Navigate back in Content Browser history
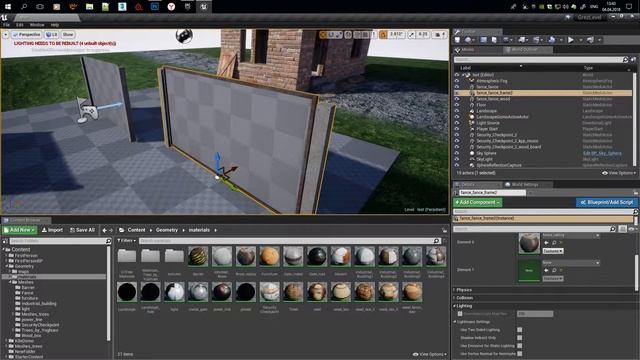Viewport: 640px width, 360px height. (x=104, y=230)
